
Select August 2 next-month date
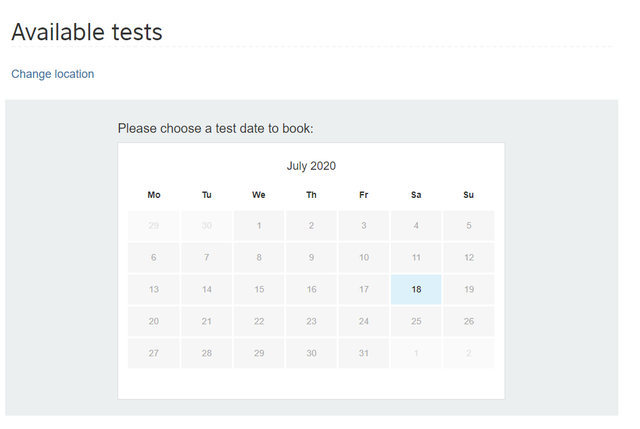469,353
